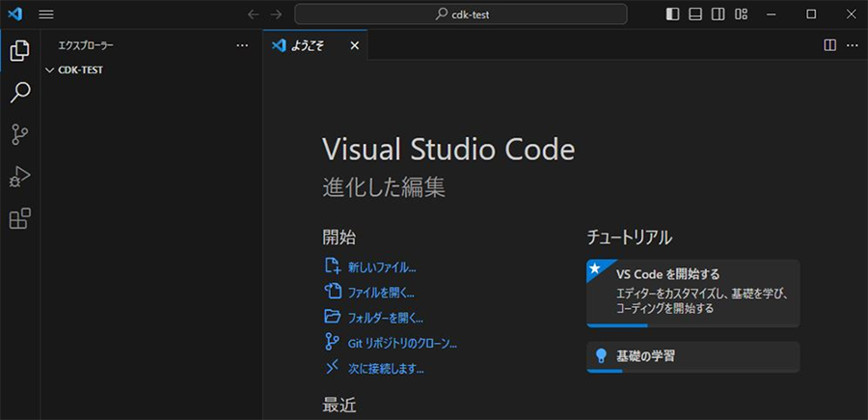Click 新しいファイル... link
Viewport: 868px width, 420px height.
click(382, 267)
